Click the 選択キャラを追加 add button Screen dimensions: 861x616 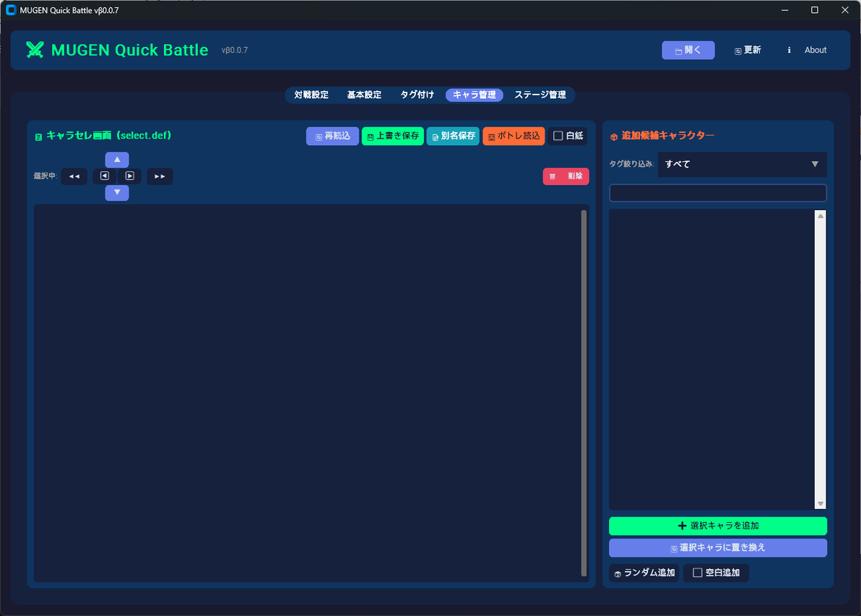(x=718, y=526)
